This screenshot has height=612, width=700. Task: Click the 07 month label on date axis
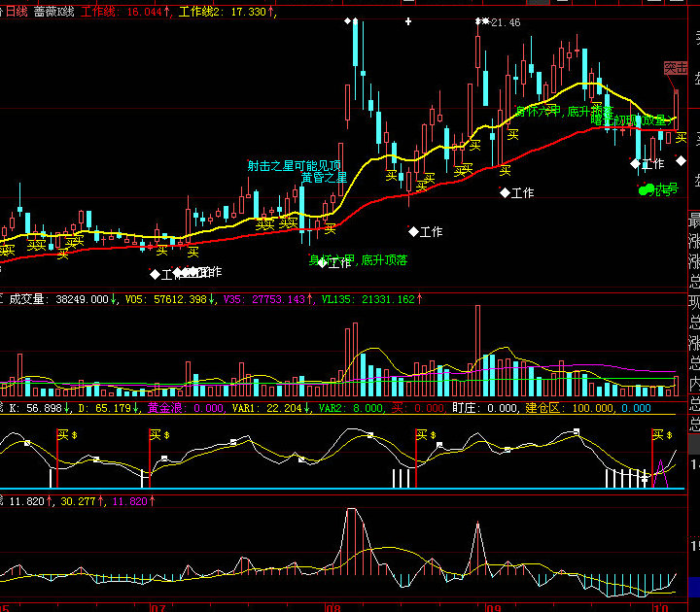pyautogui.click(x=158, y=607)
